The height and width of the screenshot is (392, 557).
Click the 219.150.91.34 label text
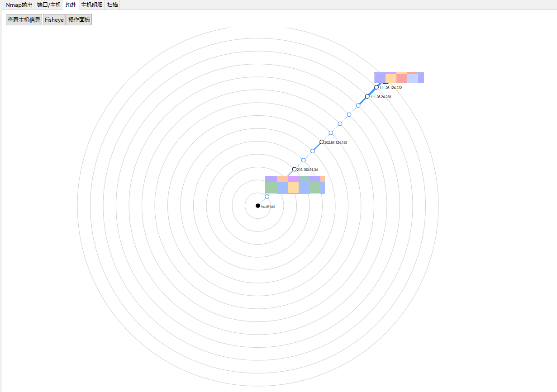(x=308, y=170)
